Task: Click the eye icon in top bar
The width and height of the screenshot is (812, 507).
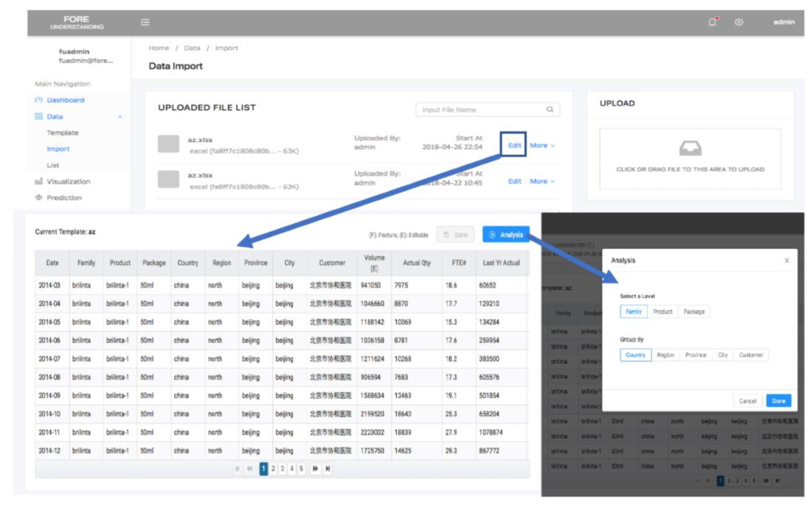Action: coord(739,22)
